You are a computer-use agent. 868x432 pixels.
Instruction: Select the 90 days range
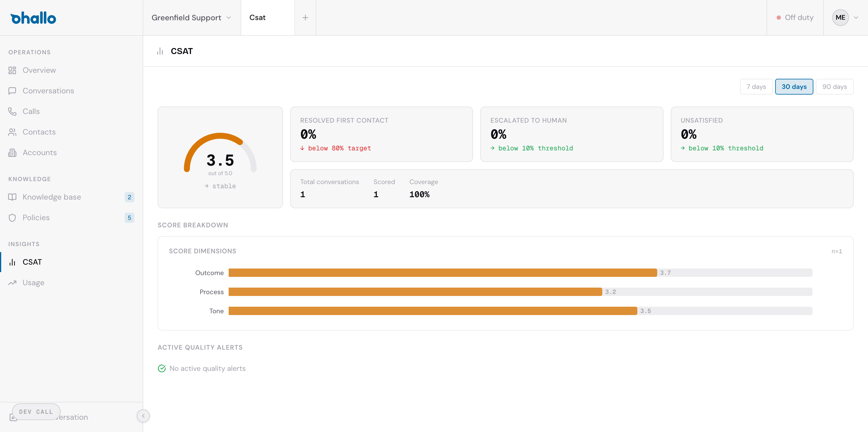tap(834, 87)
